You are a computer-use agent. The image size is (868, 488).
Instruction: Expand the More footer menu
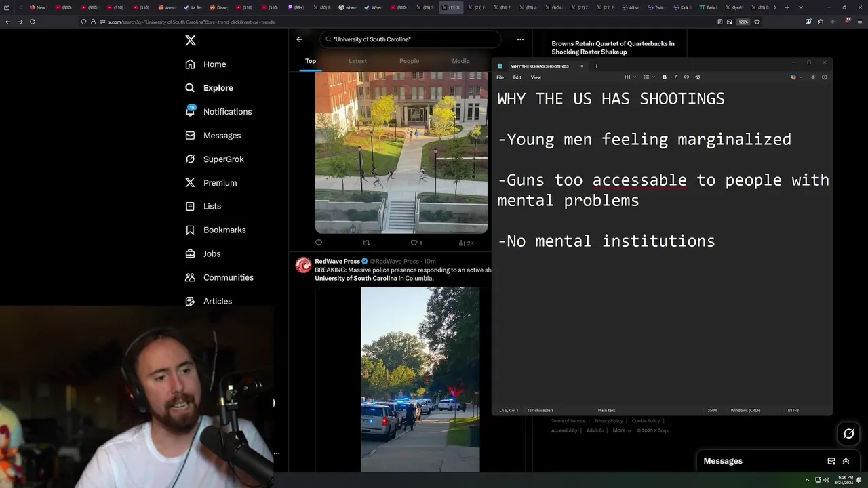click(621, 430)
